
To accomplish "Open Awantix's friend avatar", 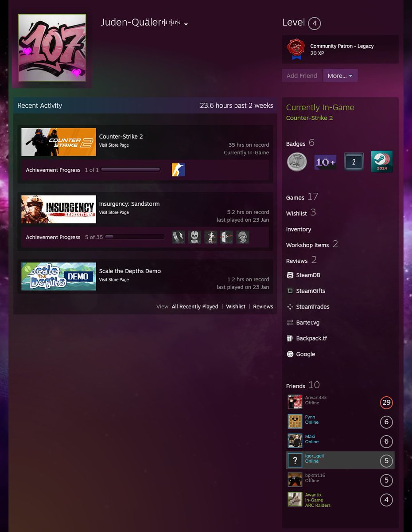I will tap(295, 500).
